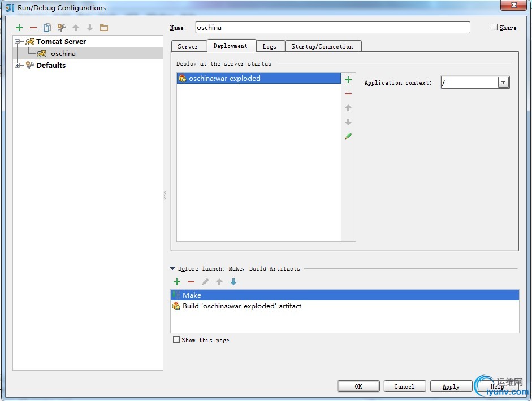532x401 pixels.
Task: Switch to the Deployment tab
Action: 231,46
